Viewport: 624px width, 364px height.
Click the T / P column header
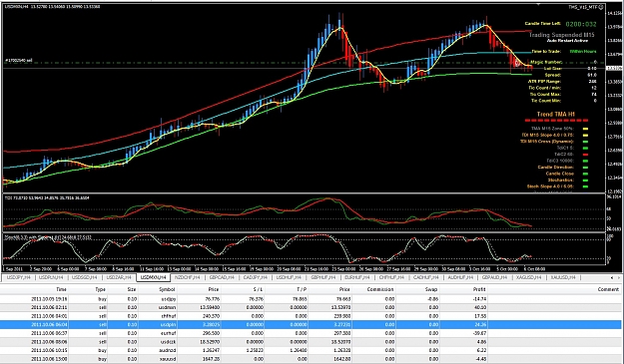[x=301, y=289]
